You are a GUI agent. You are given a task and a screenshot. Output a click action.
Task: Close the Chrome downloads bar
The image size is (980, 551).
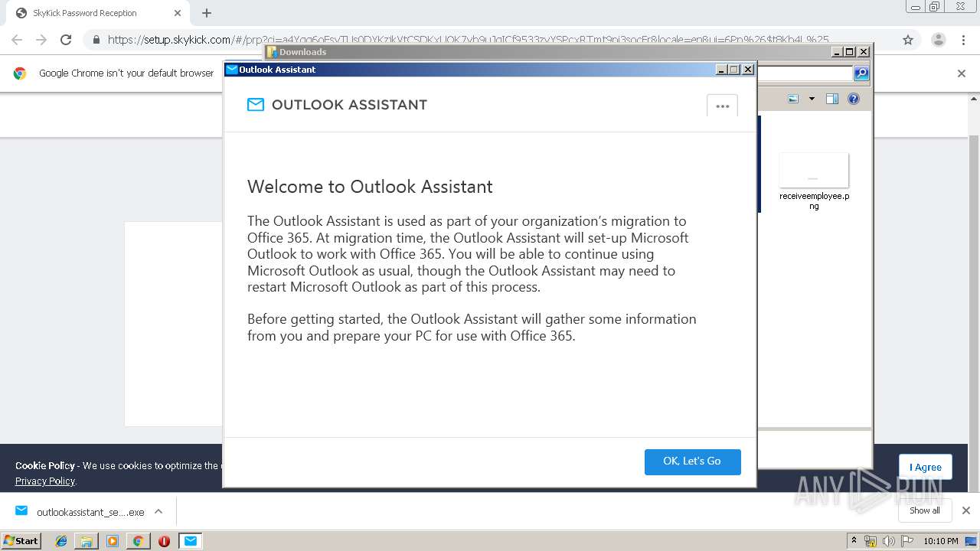coord(965,510)
